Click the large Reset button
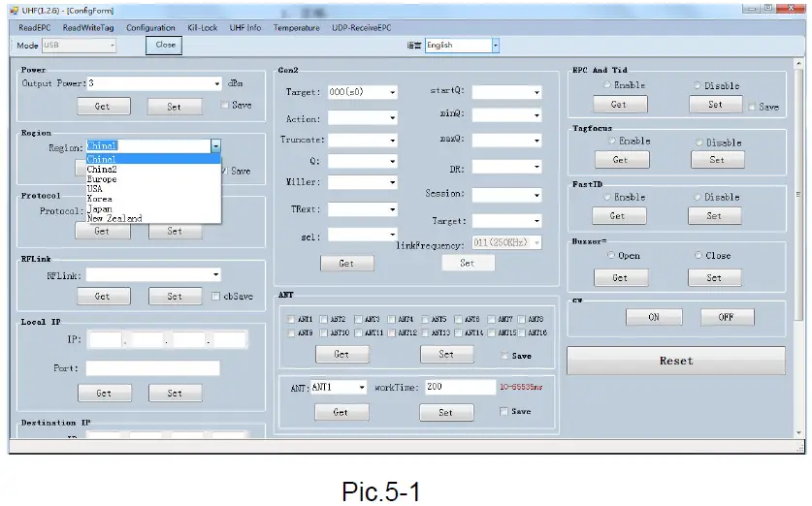Viewport: 812px width, 506px height. pos(676,361)
